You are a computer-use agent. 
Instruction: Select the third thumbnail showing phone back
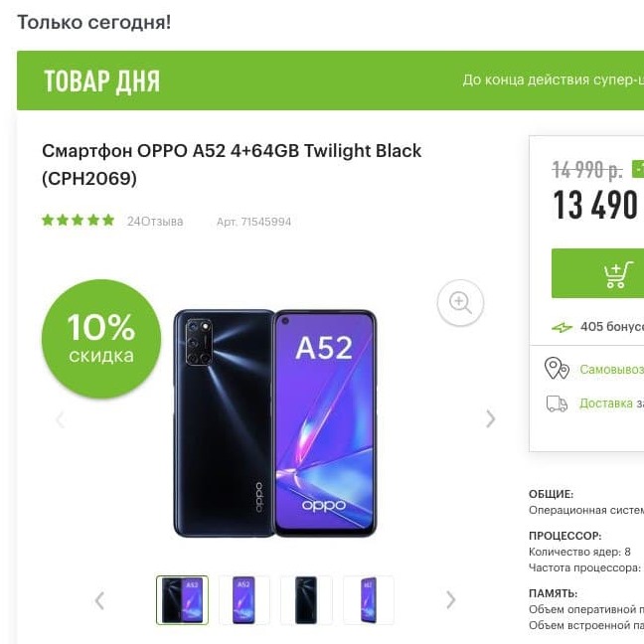point(306,600)
